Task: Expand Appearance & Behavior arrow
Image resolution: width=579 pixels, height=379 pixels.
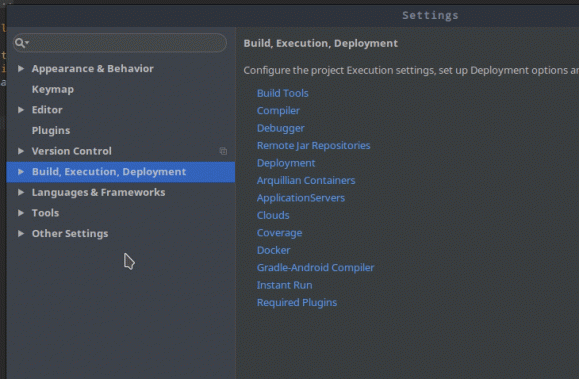Action: point(21,69)
